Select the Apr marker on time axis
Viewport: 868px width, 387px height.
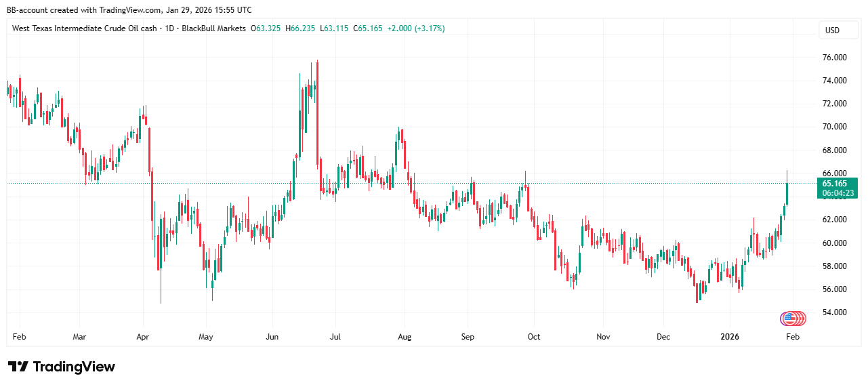click(x=143, y=336)
